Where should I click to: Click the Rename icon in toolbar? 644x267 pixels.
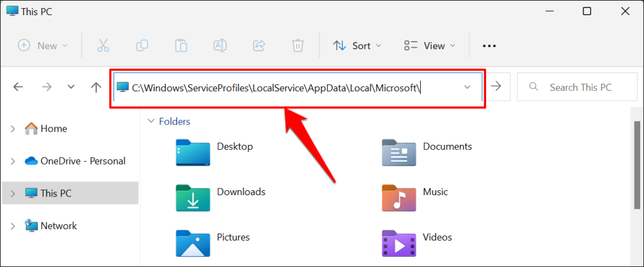[220, 45]
